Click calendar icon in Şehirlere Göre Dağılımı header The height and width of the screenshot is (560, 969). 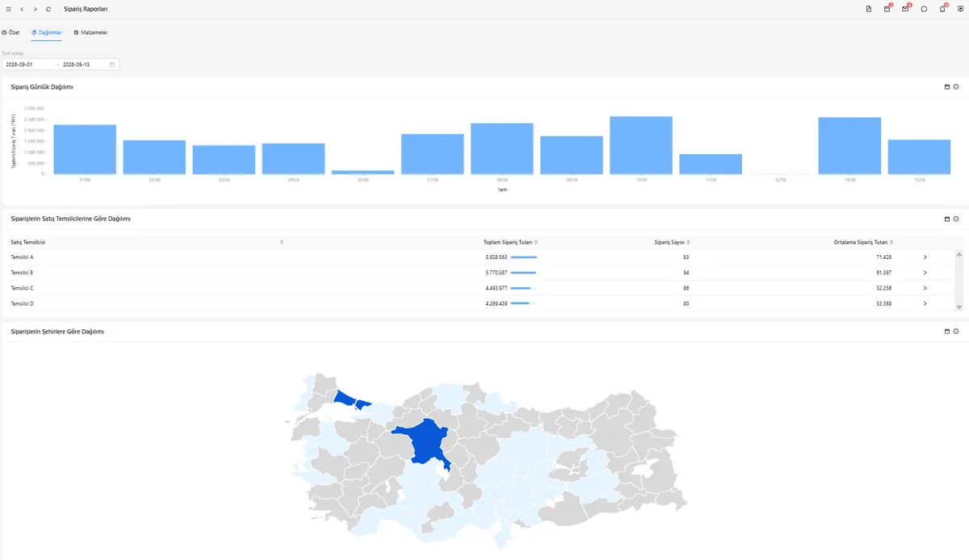pos(947,332)
